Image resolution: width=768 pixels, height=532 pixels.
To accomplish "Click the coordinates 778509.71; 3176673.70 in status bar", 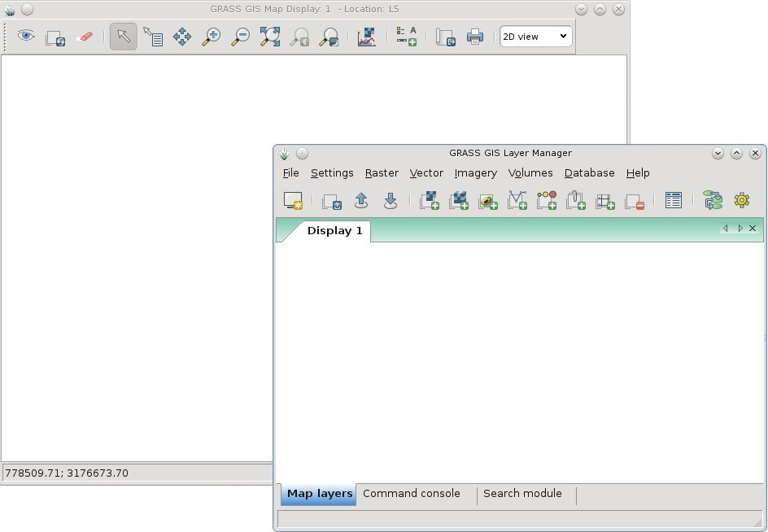I will [x=67, y=473].
